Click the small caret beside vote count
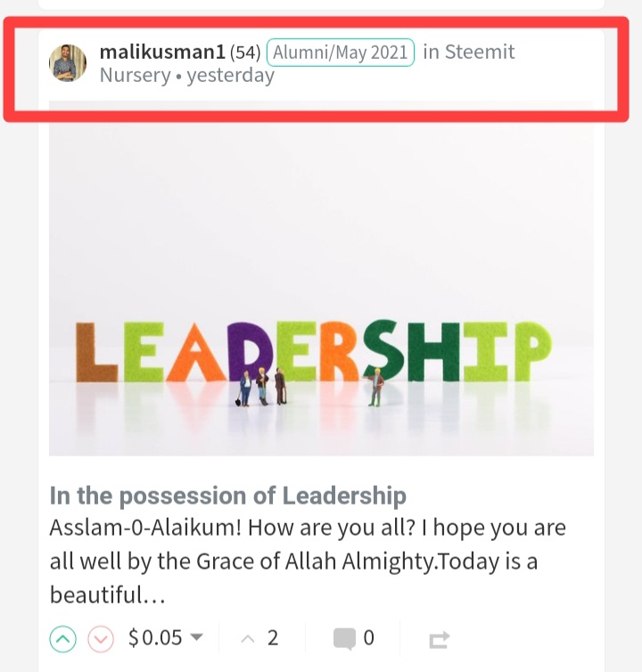Screen dimensions: 642x672 coord(248,639)
